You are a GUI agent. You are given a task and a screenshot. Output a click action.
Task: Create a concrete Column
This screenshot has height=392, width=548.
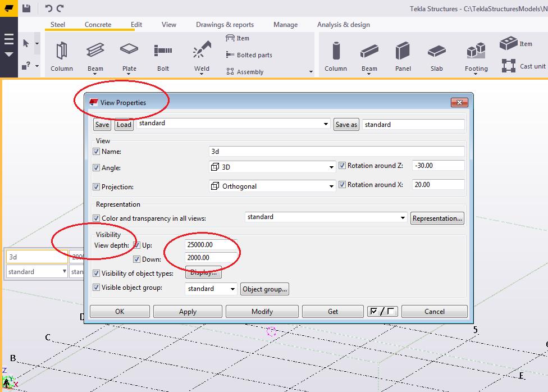click(x=336, y=56)
